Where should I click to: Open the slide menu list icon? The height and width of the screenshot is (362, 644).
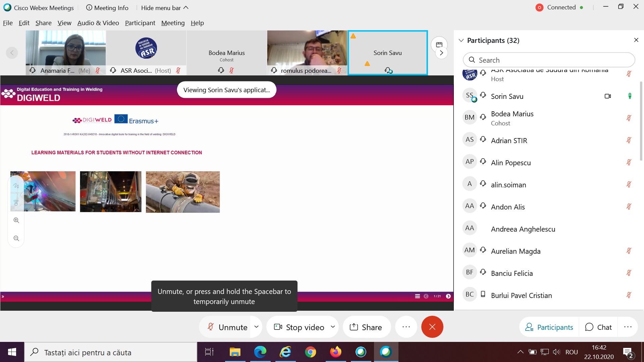(417, 296)
